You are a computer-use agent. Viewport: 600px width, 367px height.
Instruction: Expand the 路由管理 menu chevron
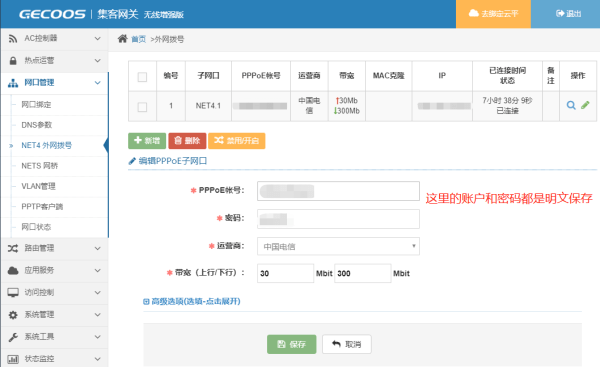[98, 248]
